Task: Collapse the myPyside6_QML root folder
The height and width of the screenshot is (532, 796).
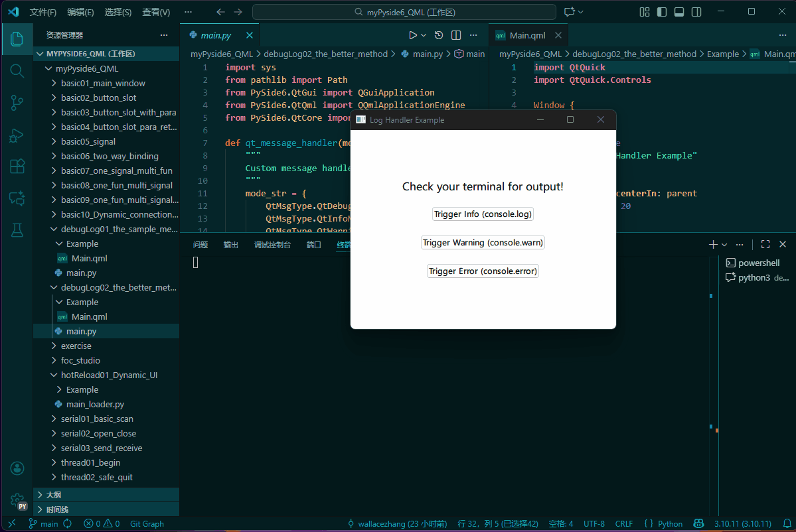Action: pyautogui.click(x=107, y=68)
